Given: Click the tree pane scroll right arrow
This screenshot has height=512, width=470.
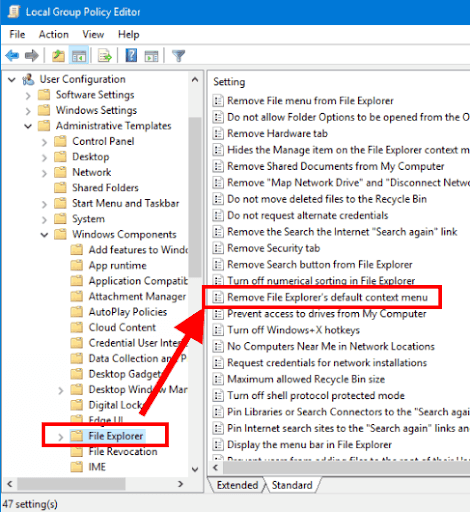Looking at the screenshot, I should click(x=180, y=484).
